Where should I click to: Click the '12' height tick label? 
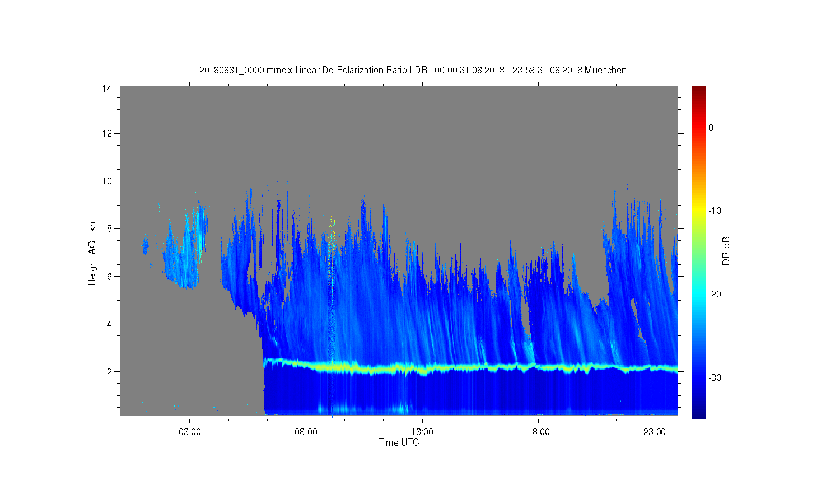pyautogui.click(x=107, y=133)
